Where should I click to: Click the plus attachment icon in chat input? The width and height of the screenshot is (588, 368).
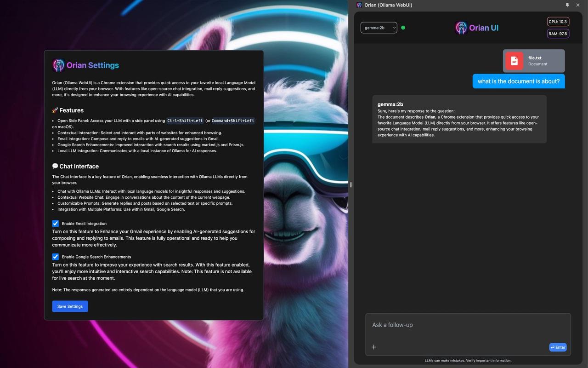[374, 347]
